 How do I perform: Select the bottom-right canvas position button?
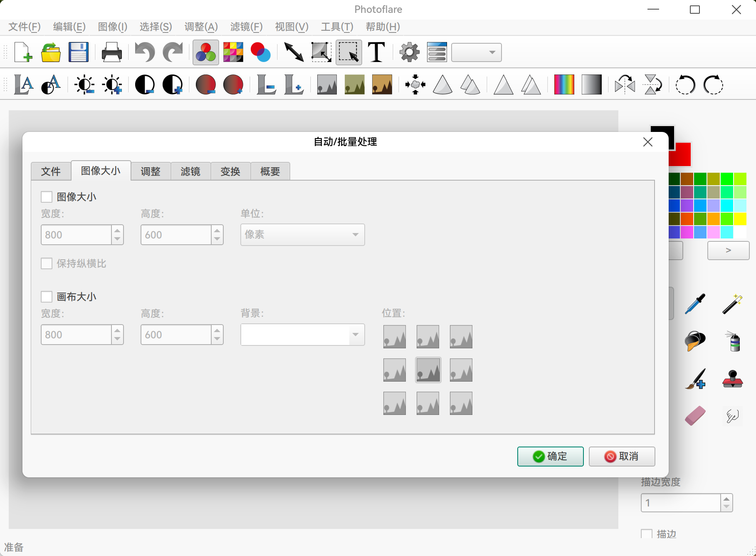pyautogui.click(x=461, y=403)
